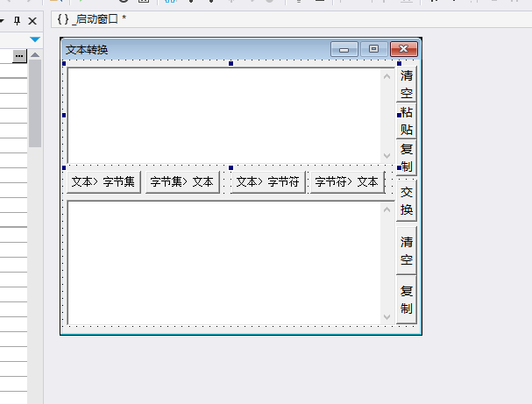Select the 粘贴 button
This screenshot has width=532, height=404.
point(407,121)
